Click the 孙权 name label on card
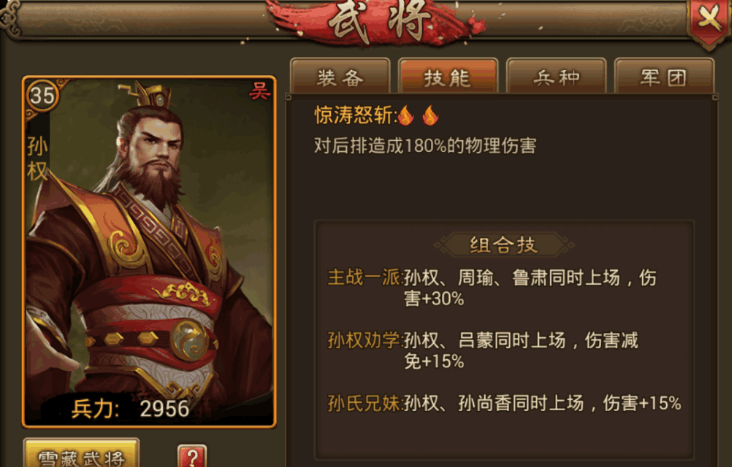This screenshot has height=467, width=732. coord(37,159)
